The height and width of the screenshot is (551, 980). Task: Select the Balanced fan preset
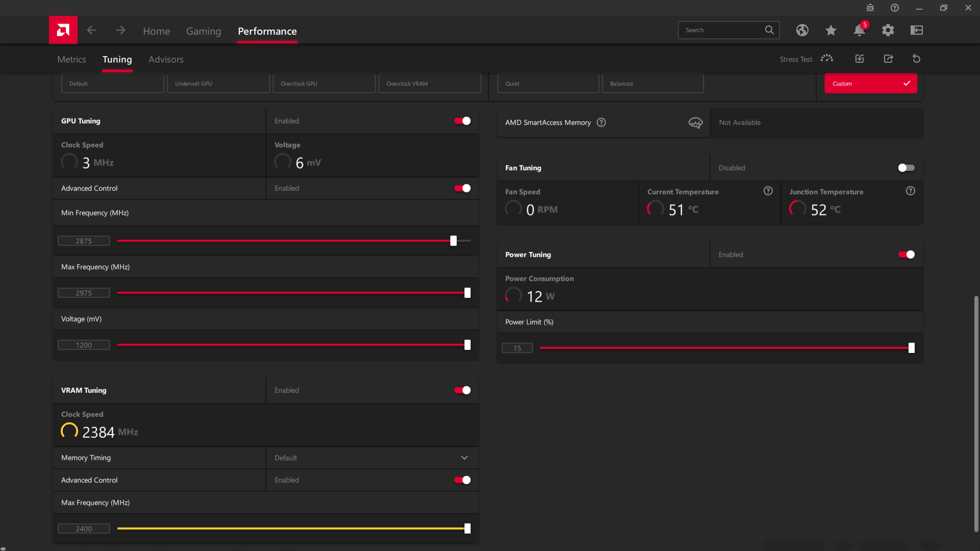[653, 83]
